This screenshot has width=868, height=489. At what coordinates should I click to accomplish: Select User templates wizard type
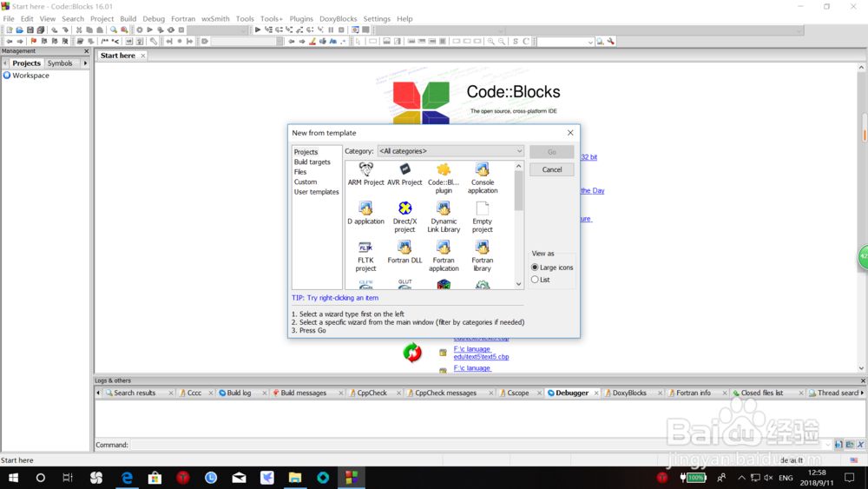tap(316, 192)
